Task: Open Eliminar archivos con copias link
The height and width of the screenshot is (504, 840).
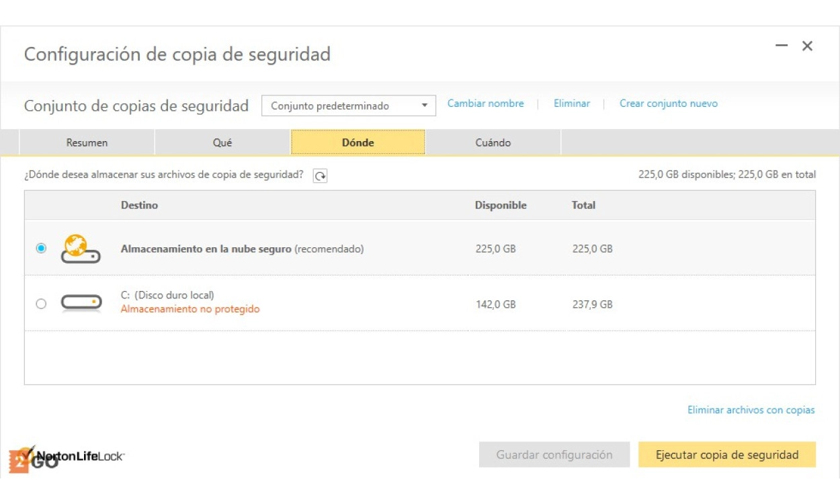Action: (751, 410)
